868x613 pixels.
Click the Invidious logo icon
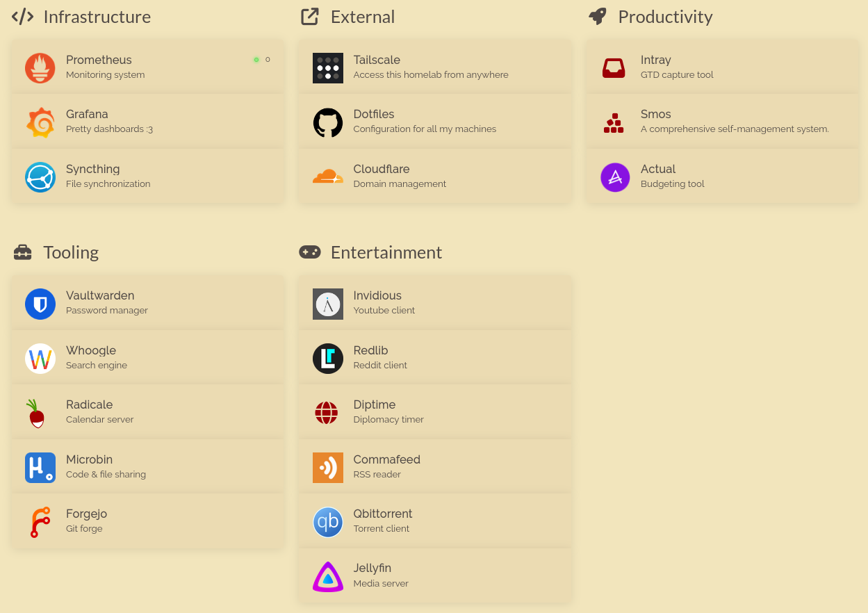328,304
